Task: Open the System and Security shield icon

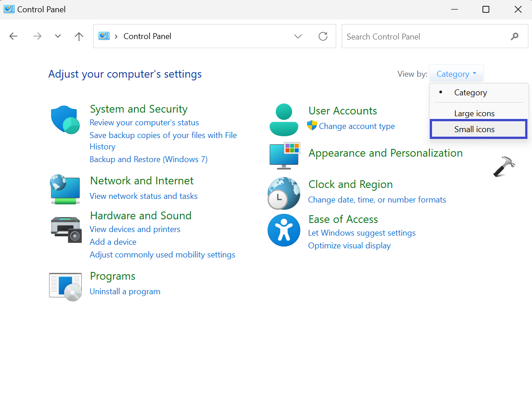Action: pyautogui.click(x=65, y=120)
